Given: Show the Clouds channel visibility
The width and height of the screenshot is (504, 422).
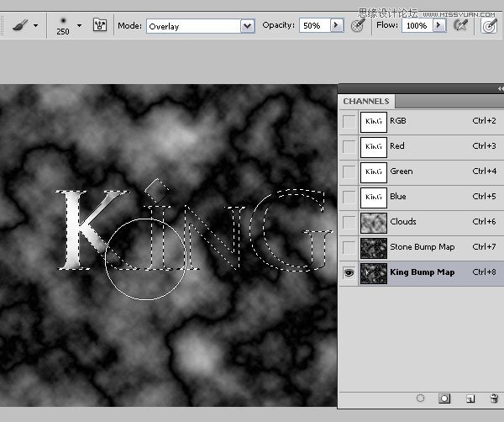Looking at the screenshot, I should [x=349, y=222].
